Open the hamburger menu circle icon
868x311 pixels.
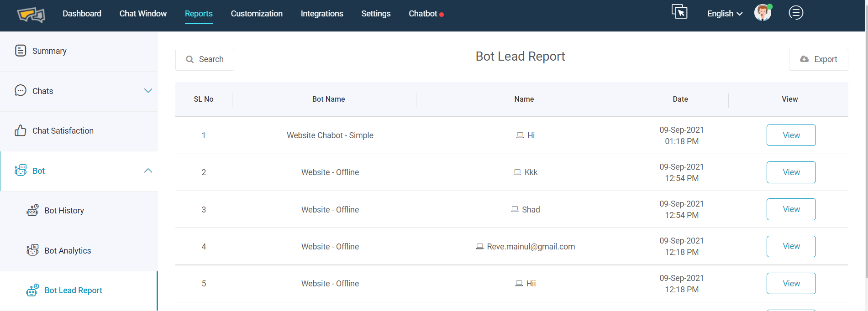(x=796, y=13)
